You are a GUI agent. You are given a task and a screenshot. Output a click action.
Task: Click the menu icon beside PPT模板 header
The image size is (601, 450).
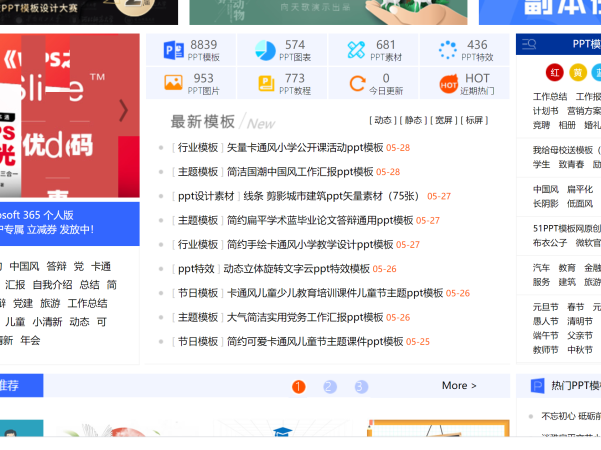(x=529, y=44)
